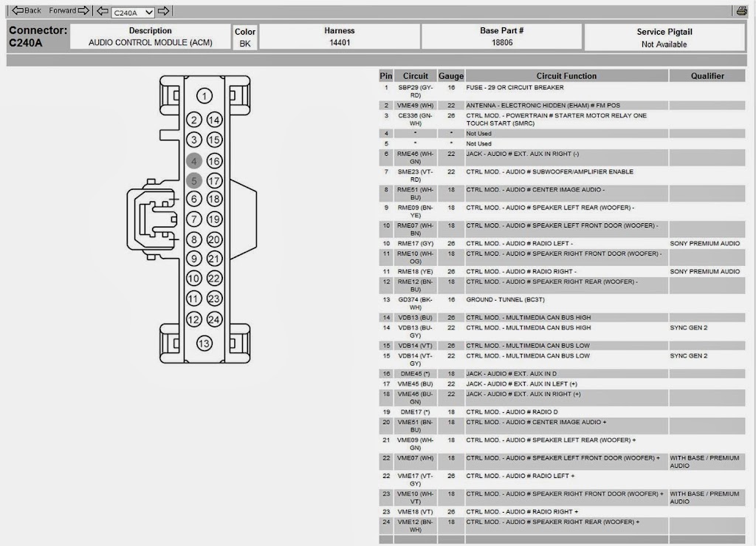Click circuit RME46 (WH-GN)
Screen dimensions: 756x546
(x=415, y=157)
